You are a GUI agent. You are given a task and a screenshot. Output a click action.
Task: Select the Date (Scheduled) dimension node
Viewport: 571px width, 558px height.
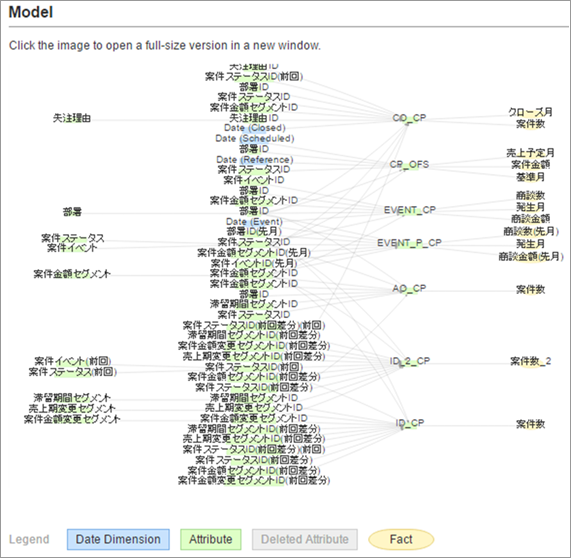click(x=255, y=138)
